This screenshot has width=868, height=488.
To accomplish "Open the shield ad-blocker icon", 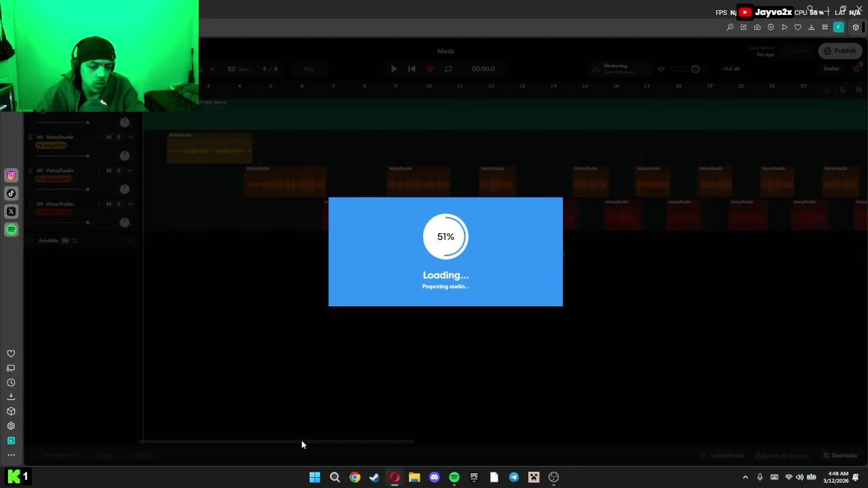I will (x=771, y=27).
